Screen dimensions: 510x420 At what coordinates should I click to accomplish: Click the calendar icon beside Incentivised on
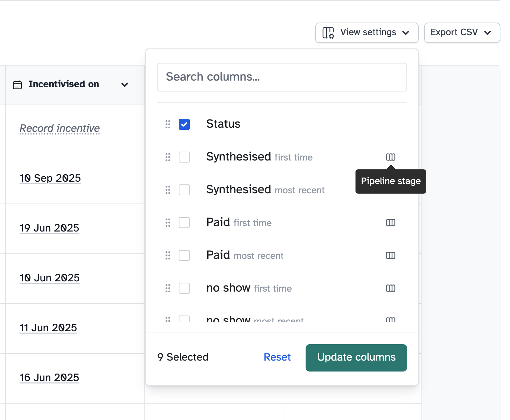[18, 84]
